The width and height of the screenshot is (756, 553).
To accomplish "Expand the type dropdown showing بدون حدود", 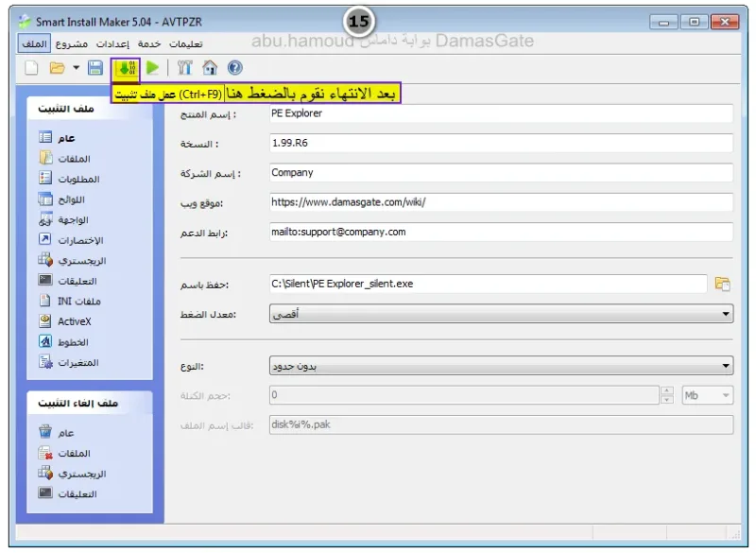I will point(501,366).
